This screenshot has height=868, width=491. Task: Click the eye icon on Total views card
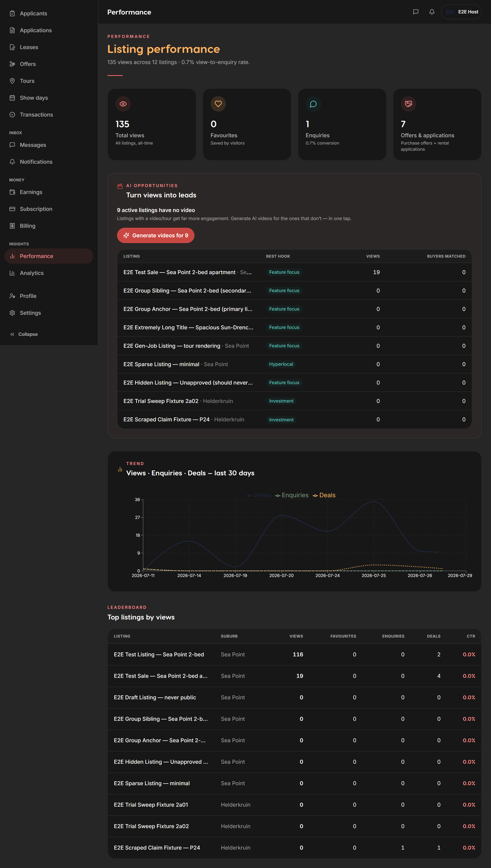click(123, 104)
